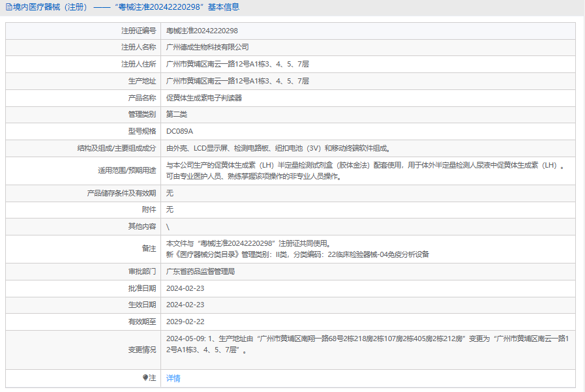
Task: Select the composition text starting 由外壳、LCD显示屏
Action: pos(278,148)
